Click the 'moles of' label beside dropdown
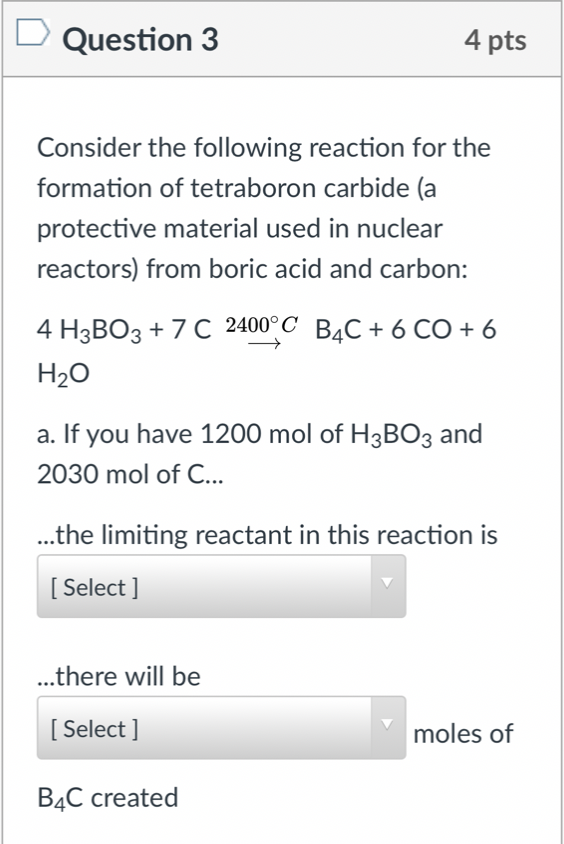The image size is (564, 844). click(x=463, y=734)
